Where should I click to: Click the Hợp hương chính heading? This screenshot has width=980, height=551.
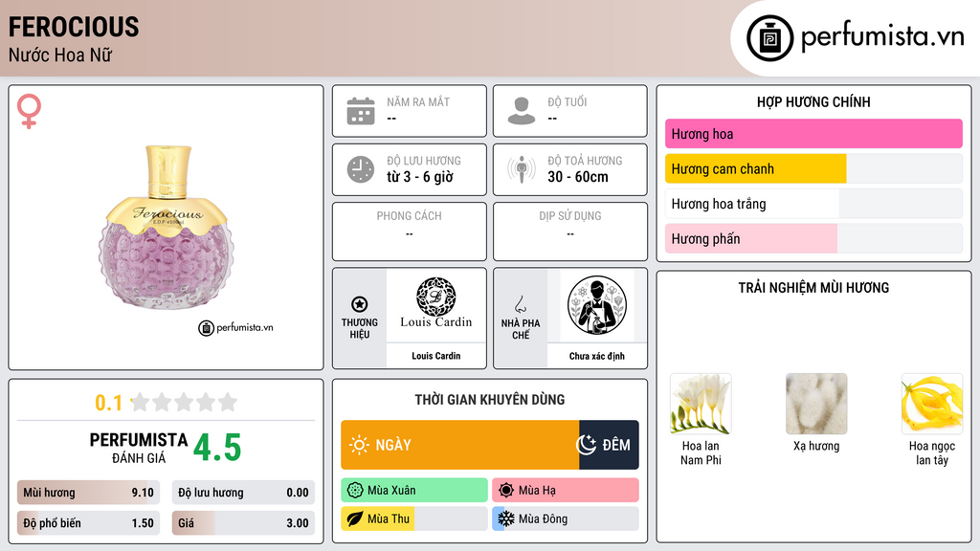(x=813, y=101)
